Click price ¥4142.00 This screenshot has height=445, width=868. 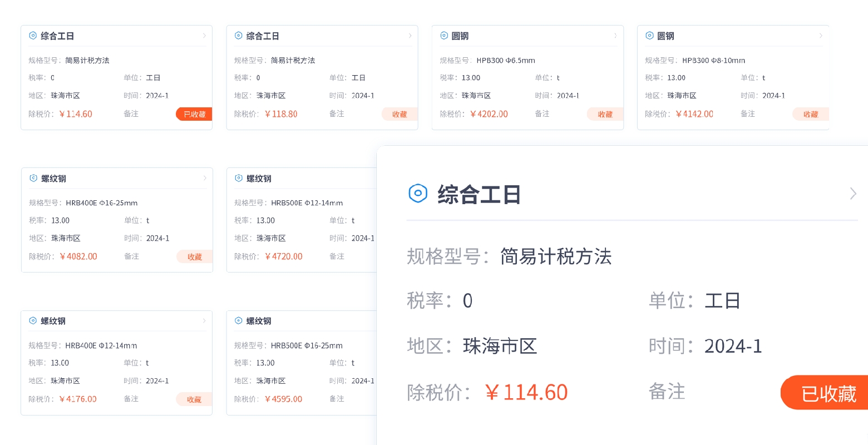pyautogui.click(x=694, y=114)
